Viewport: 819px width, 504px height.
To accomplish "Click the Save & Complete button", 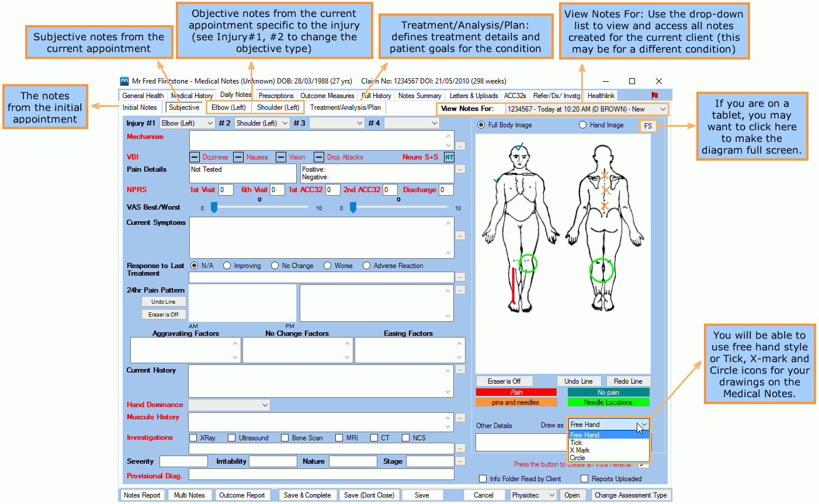I will (x=307, y=495).
